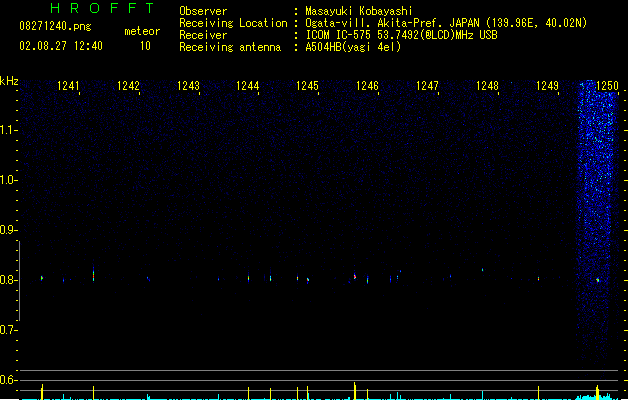
Task: Click the 1246 time marker
Action: (x=367, y=86)
